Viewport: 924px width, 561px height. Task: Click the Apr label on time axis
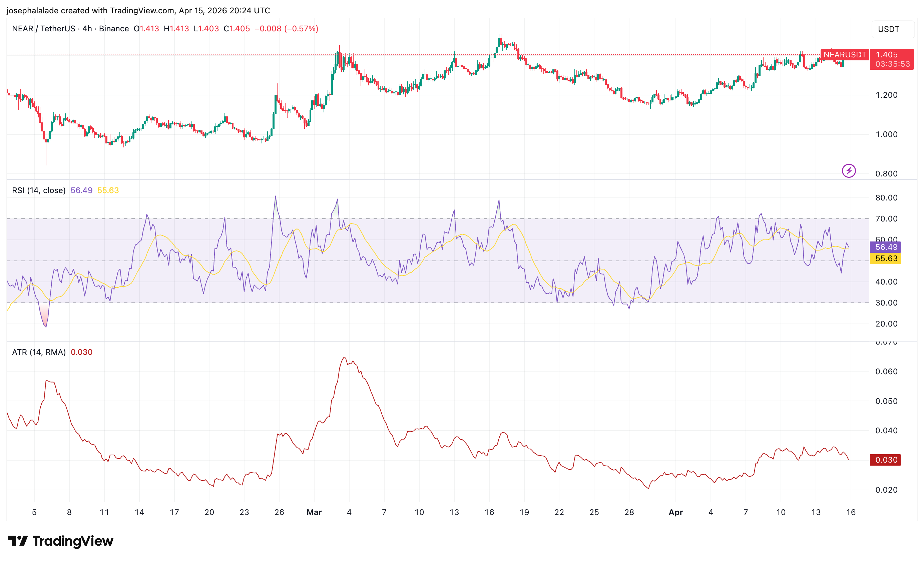pos(676,512)
